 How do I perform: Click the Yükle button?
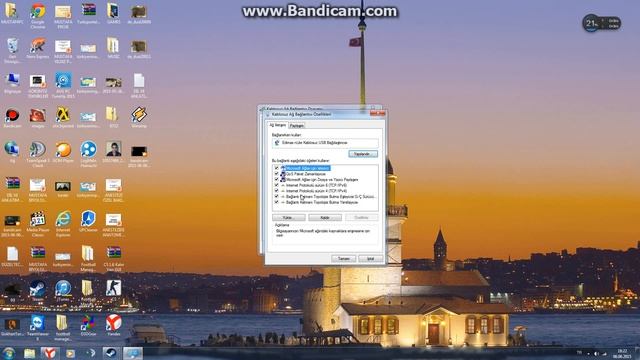[289, 218]
